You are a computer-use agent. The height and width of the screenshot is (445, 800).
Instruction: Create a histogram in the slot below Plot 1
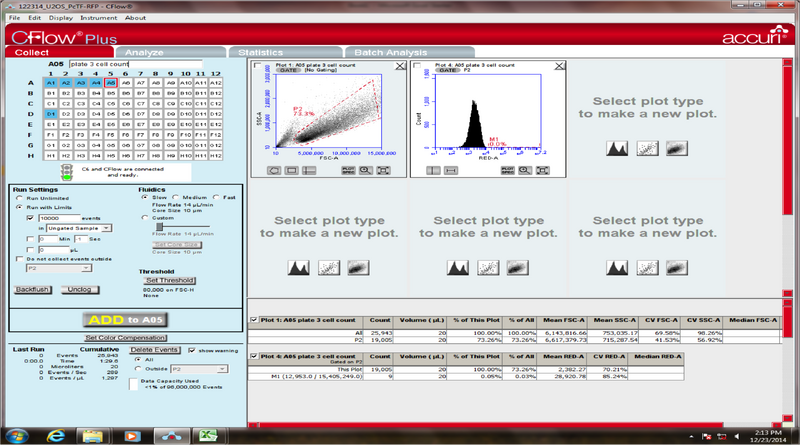298,268
